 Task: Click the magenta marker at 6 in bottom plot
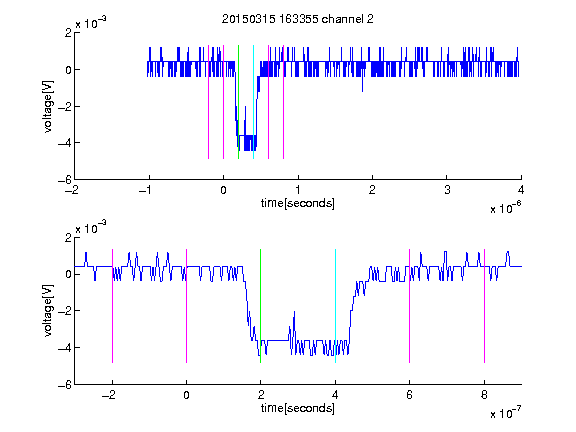coord(410,306)
